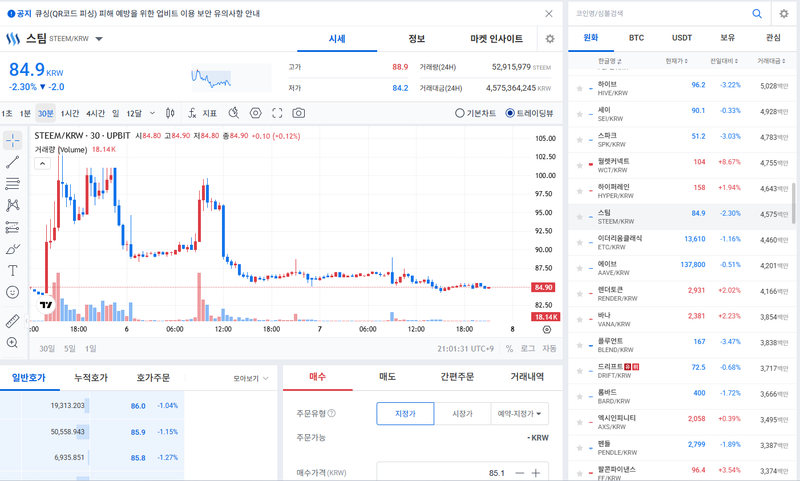The width and height of the screenshot is (800, 481).
Task: Favorite the 하이브 HIVE/KRW row star
Action: tap(580, 88)
